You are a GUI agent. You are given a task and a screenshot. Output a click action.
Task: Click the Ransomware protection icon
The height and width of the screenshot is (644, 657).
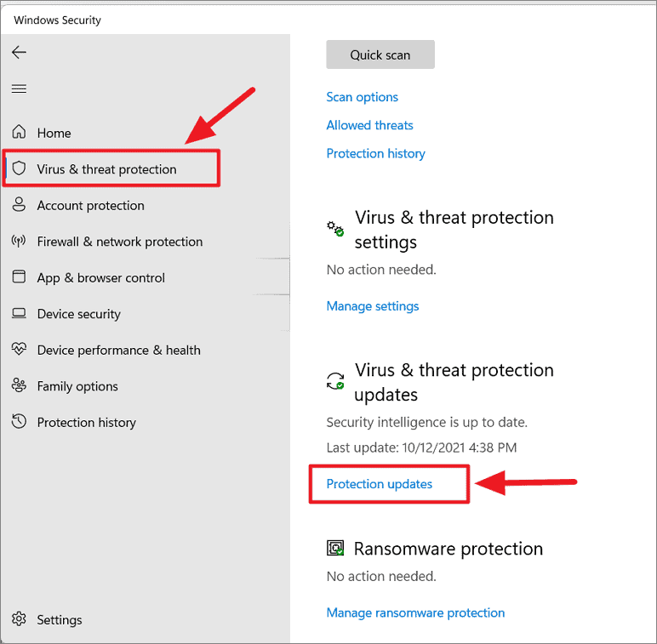coord(335,548)
